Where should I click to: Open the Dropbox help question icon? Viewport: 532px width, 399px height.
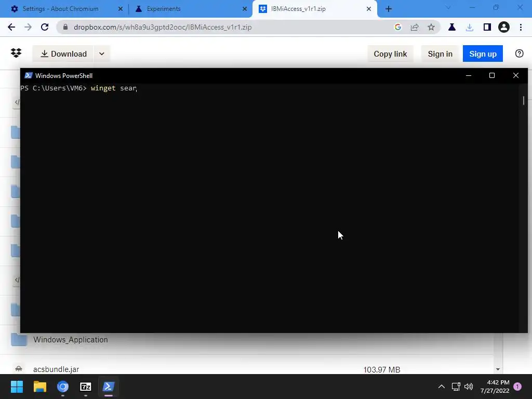click(x=519, y=54)
